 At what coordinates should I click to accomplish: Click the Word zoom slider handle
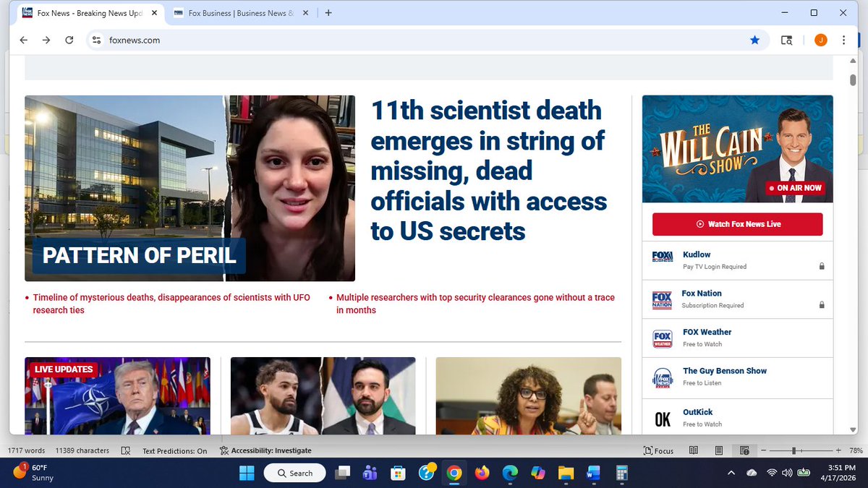pos(794,450)
